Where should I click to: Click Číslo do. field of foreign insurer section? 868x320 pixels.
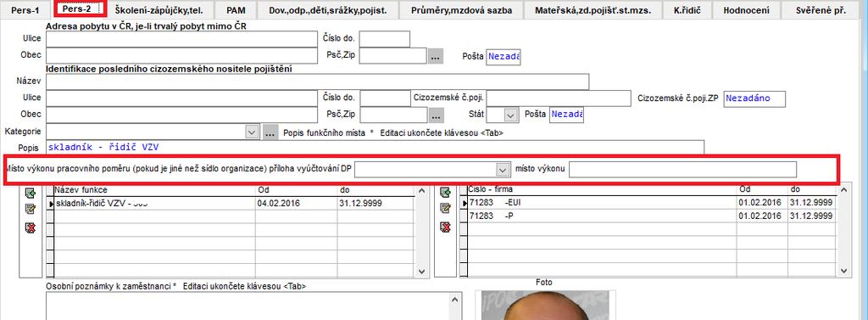(385, 98)
